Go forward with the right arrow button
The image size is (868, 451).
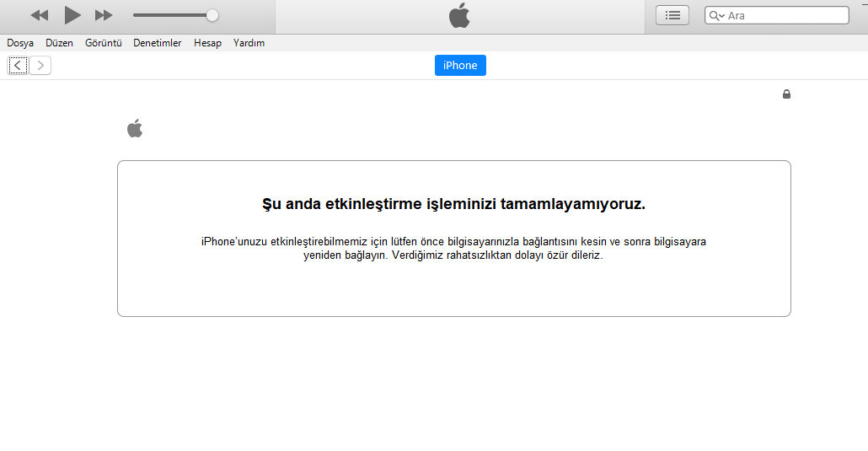click(40, 66)
